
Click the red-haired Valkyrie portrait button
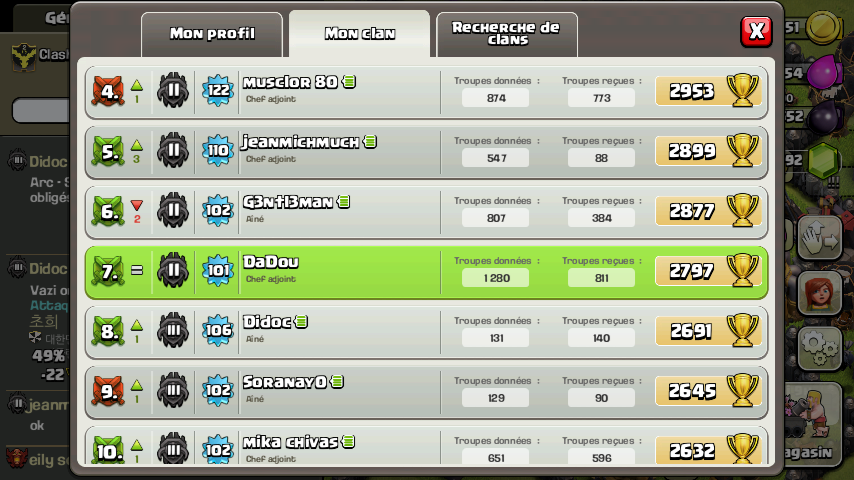coord(820,294)
